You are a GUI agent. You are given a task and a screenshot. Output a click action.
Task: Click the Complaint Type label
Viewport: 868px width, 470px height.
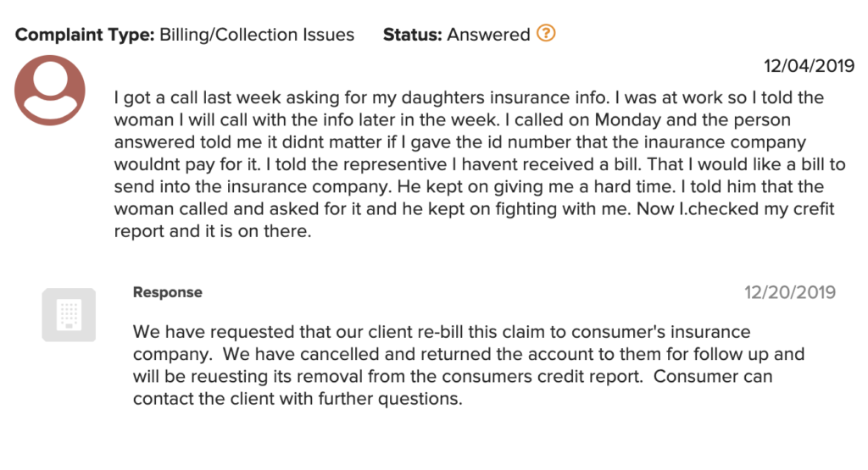pyautogui.click(x=85, y=35)
